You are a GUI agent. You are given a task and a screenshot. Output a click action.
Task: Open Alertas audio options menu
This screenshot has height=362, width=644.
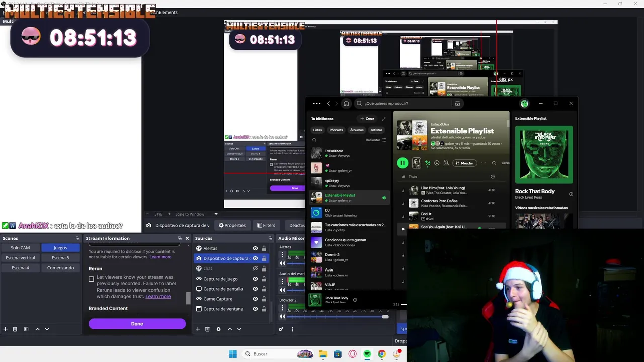point(282,255)
